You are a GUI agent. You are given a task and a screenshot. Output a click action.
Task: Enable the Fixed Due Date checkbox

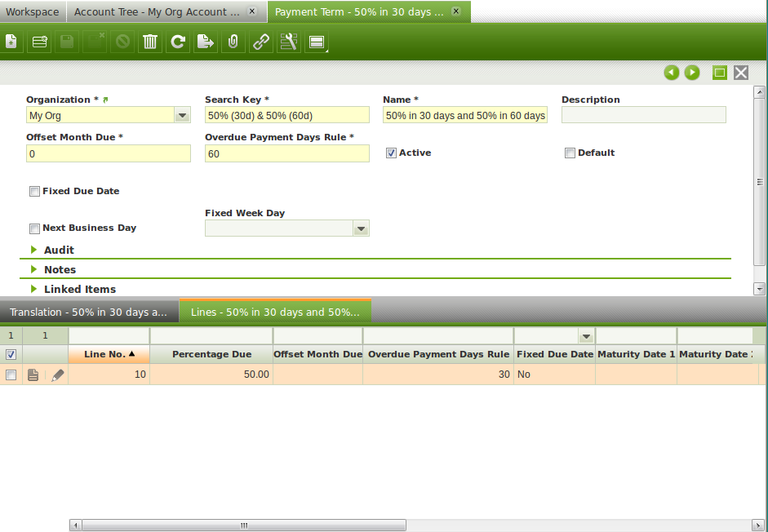point(34,191)
